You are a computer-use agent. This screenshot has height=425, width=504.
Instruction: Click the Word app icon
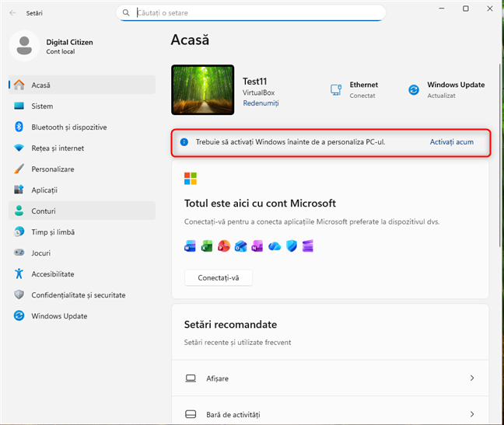pyautogui.click(x=190, y=246)
